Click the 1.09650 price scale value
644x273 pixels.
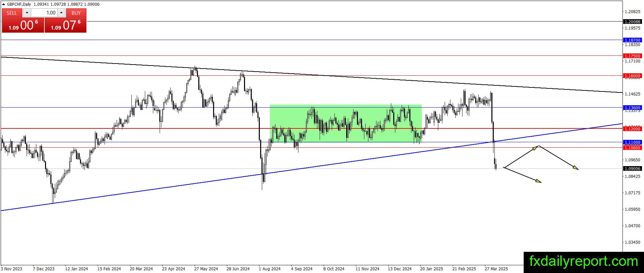point(632,160)
